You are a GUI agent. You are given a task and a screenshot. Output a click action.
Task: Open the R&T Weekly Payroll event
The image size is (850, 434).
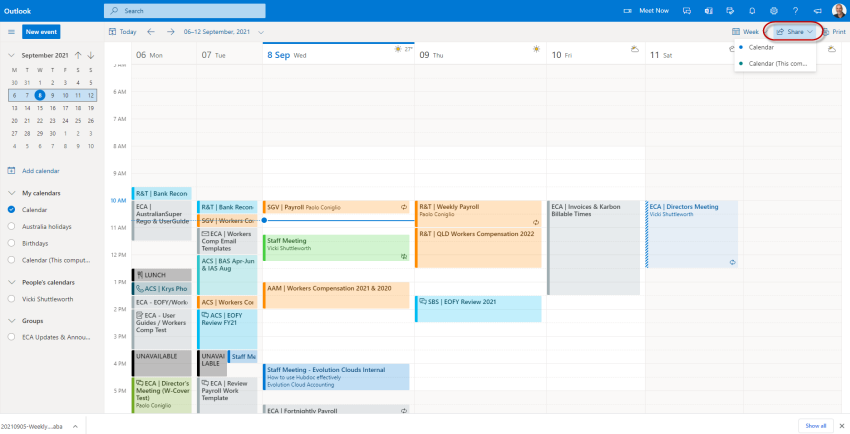point(478,214)
